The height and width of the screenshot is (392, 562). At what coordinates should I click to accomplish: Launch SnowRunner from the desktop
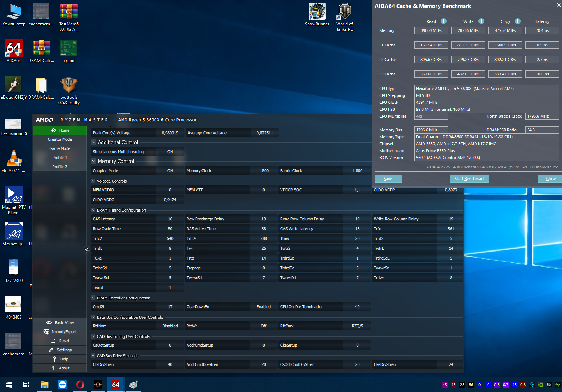pos(317,15)
